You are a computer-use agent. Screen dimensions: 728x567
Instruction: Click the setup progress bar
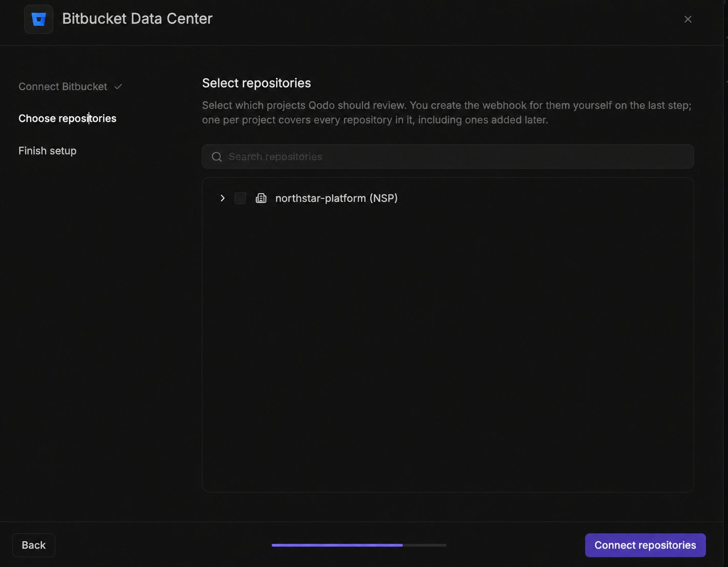(x=359, y=545)
